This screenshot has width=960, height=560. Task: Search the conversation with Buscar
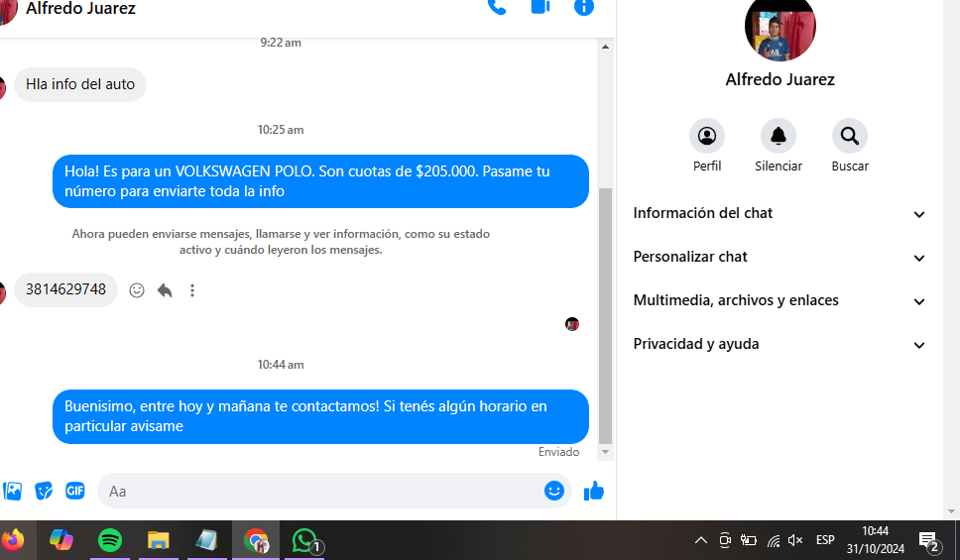coord(850,137)
